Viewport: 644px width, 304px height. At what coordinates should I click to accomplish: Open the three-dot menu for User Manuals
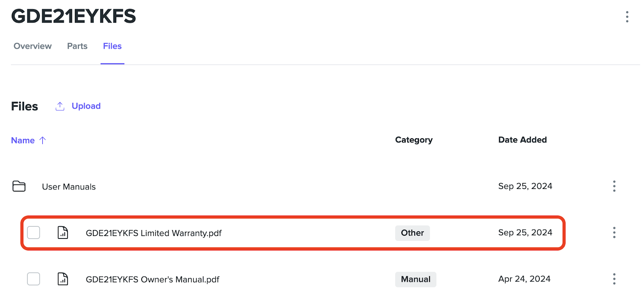point(614,186)
